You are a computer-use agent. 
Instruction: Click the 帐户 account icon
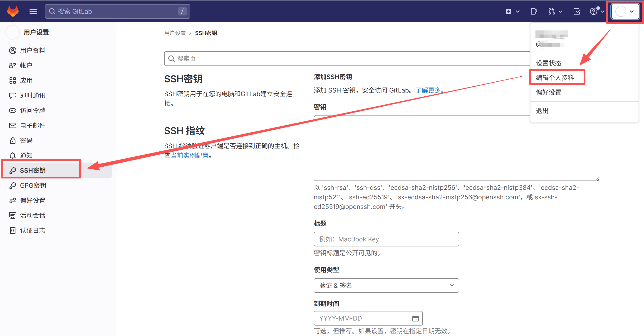(12, 65)
